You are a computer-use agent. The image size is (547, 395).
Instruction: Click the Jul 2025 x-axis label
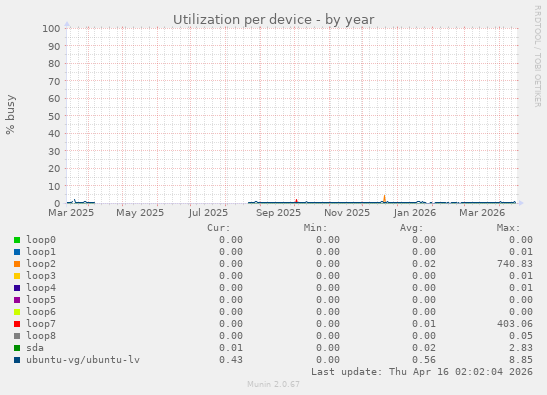[x=208, y=213]
